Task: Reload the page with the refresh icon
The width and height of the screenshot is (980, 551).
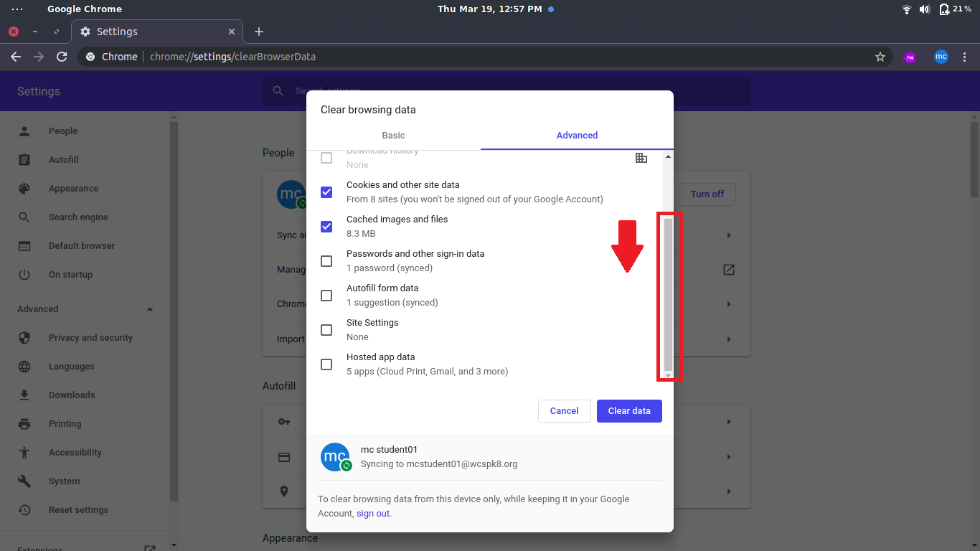Action: point(62,57)
